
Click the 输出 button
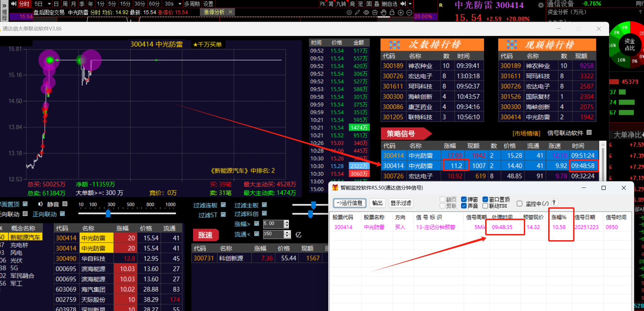(377, 203)
